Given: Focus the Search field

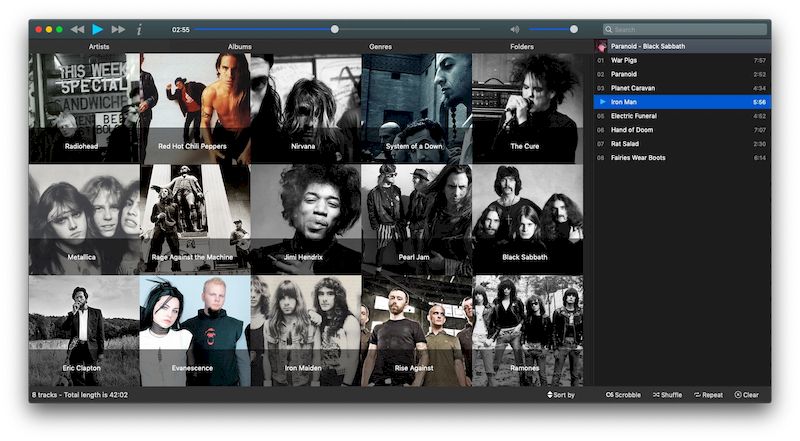Looking at the screenshot, I should coord(685,30).
